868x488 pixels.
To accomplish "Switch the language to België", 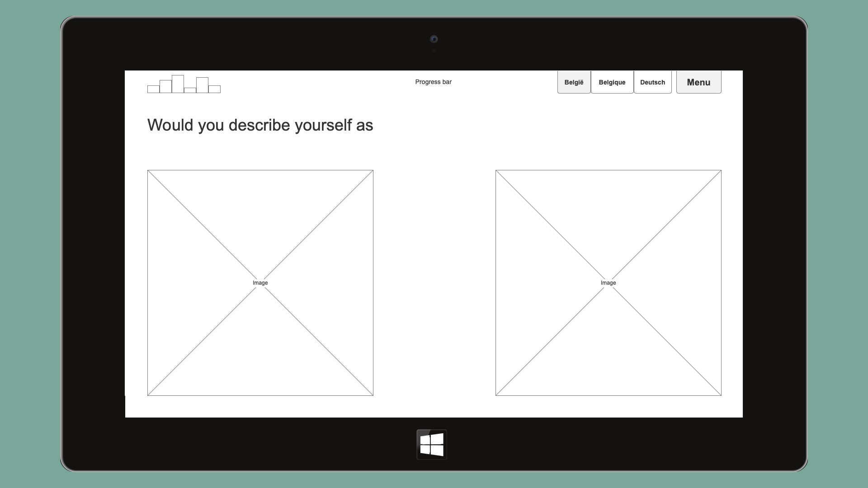I will pos(574,82).
